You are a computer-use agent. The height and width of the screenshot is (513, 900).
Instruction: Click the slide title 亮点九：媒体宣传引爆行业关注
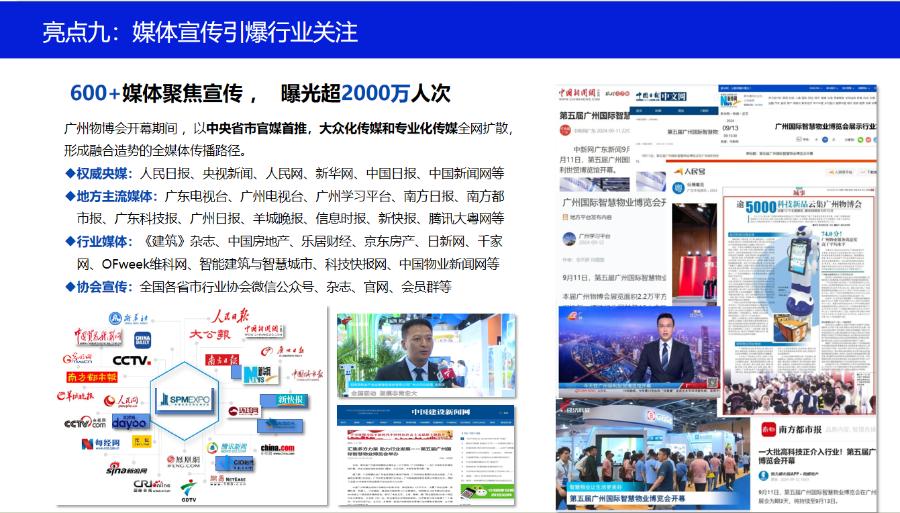200,32
